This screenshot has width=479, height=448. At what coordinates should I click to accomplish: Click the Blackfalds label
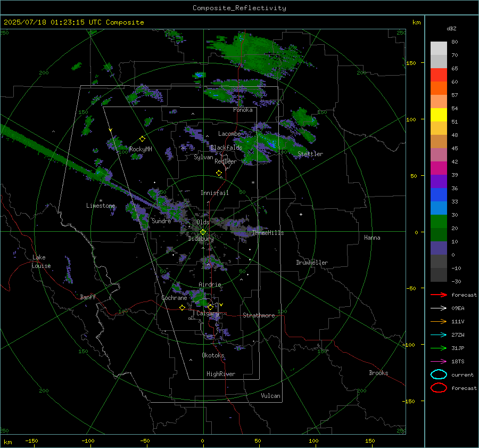pyautogui.click(x=226, y=148)
